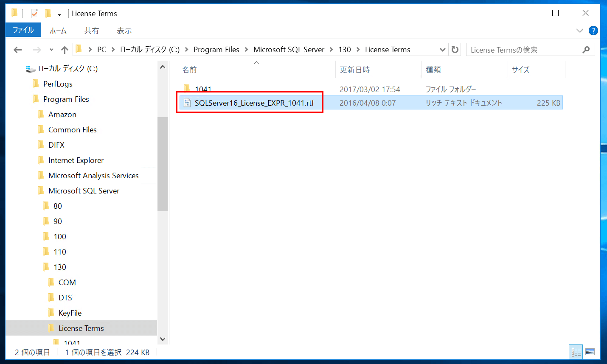Click the rich text document file icon
The width and height of the screenshot is (607, 364).
coord(187,102)
